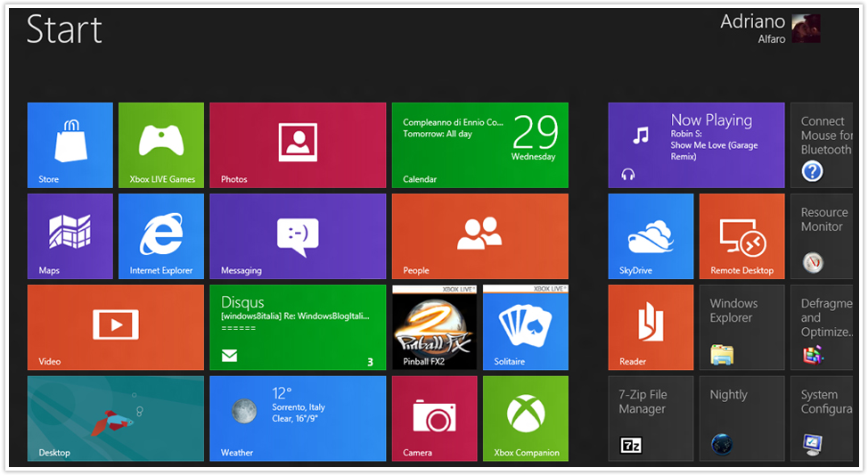Screen dimensions: 868x476
Task: Open the Desktop tile with fish
Action: 115,418
